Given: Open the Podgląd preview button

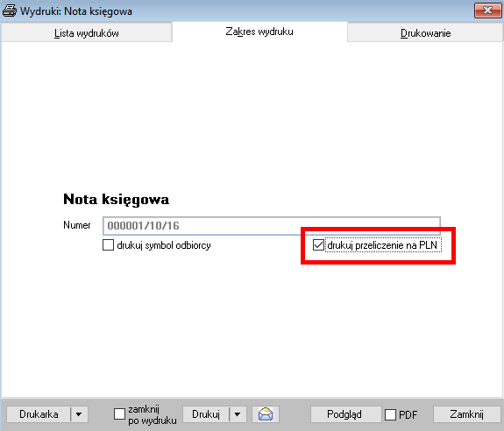Looking at the screenshot, I should (x=344, y=414).
